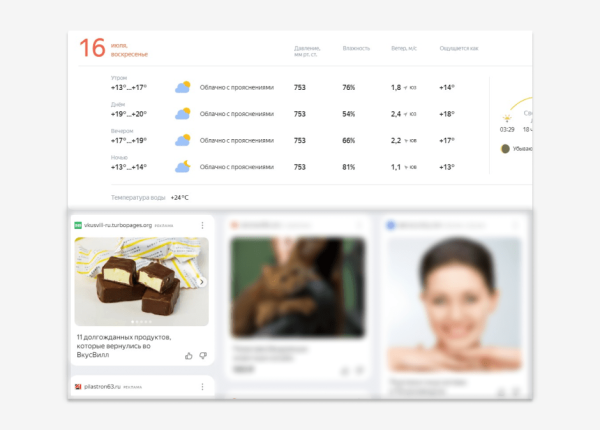Click the sunrise icon above 03:29
Screen dimensions: 600x430
507,118
